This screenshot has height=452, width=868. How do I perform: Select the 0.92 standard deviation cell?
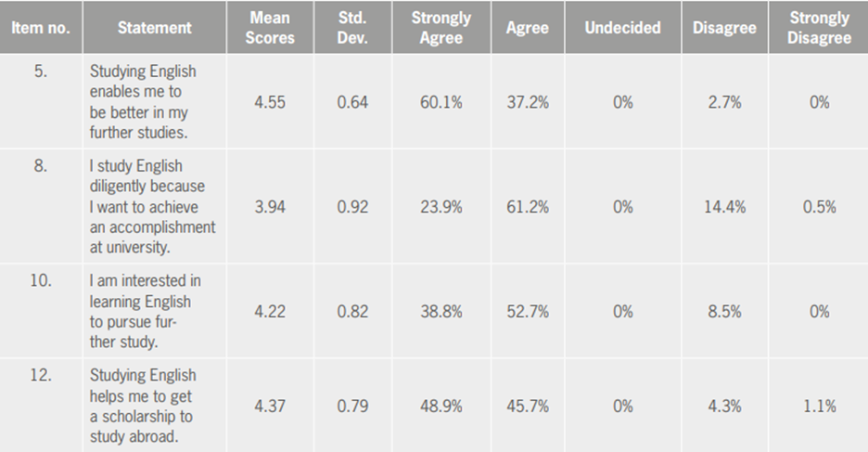(352, 207)
